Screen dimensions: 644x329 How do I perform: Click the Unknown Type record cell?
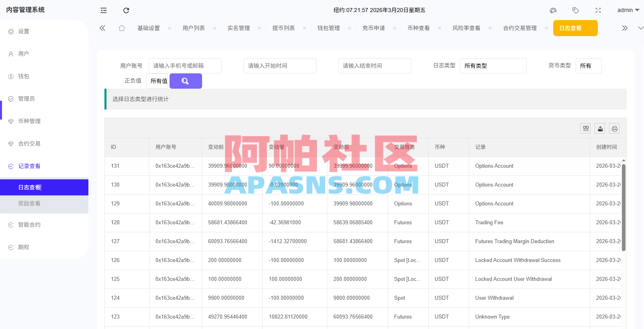530,317
